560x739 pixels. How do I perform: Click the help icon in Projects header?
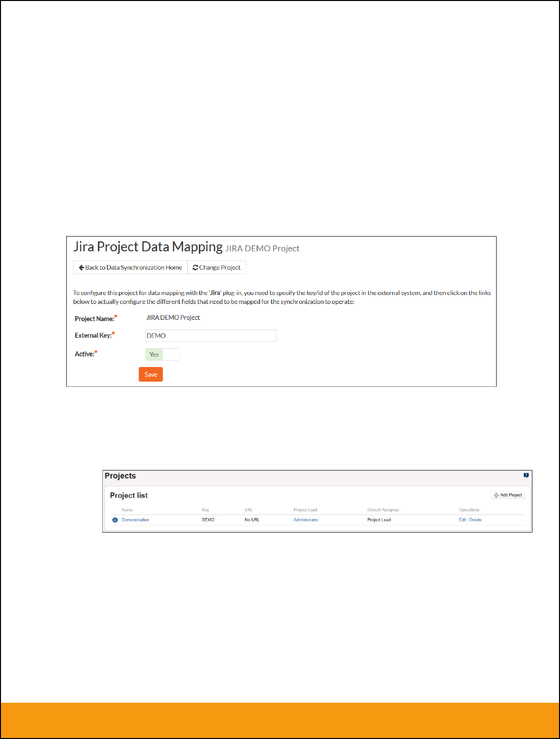[526, 475]
